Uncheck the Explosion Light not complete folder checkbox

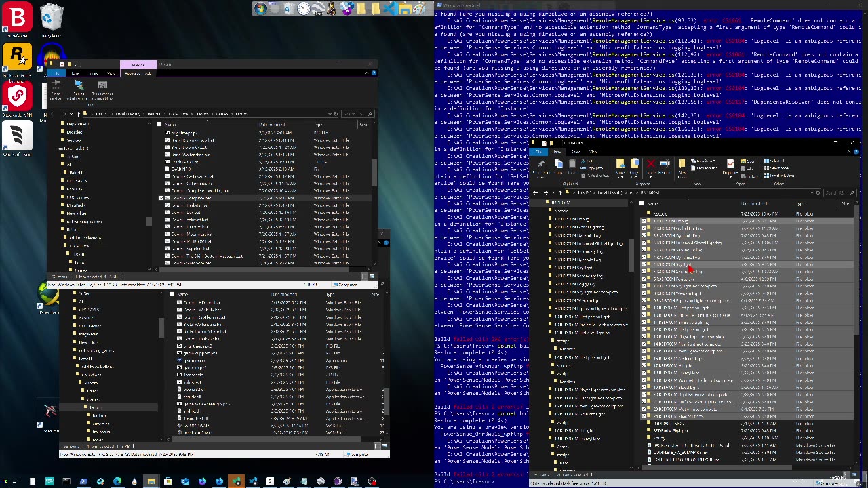pos(644,300)
